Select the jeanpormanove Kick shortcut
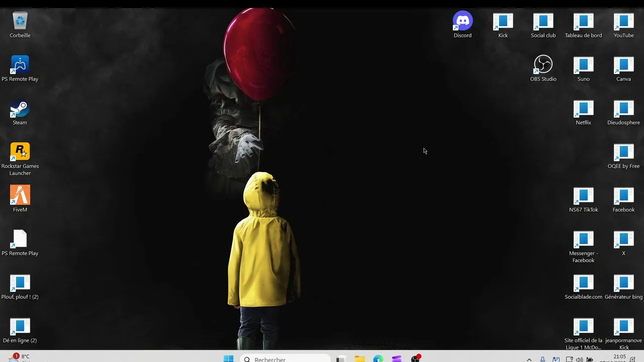Image resolution: width=644 pixels, height=362 pixels. 624,333
